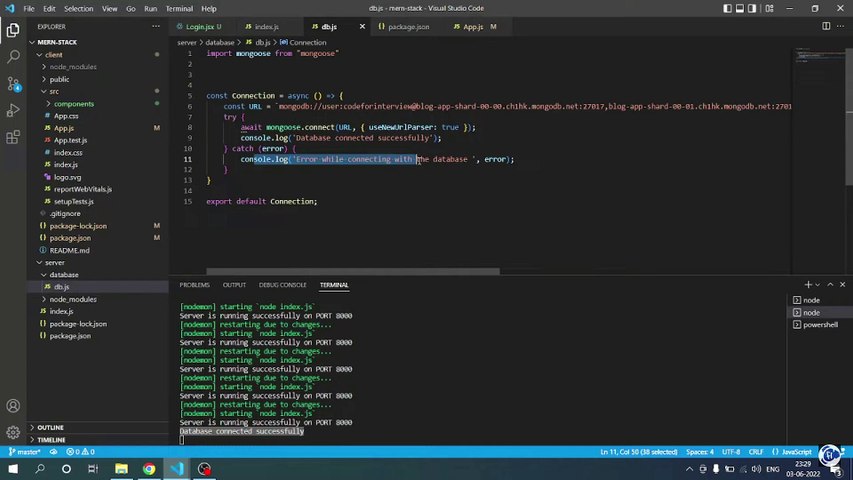
Task: Open the Manage gear icon
Action: tap(13, 433)
